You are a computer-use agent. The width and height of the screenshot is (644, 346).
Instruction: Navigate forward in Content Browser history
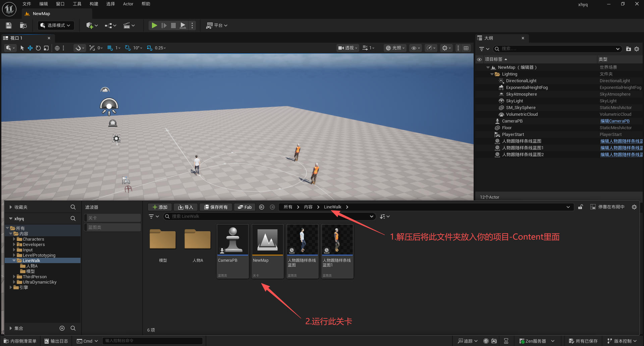click(x=272, y=207)
